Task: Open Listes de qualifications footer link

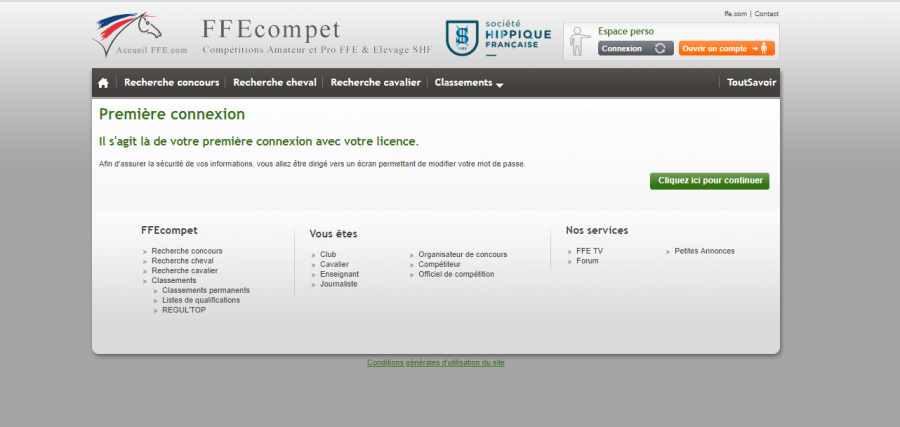Action: pyautogui.click(x=201, y=300)
